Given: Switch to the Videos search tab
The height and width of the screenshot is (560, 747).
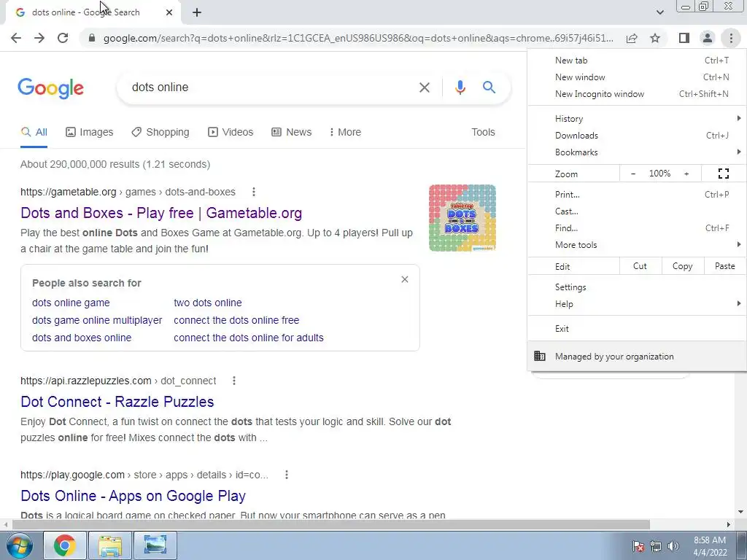Looking at the screenshot, I should (231, 133).
